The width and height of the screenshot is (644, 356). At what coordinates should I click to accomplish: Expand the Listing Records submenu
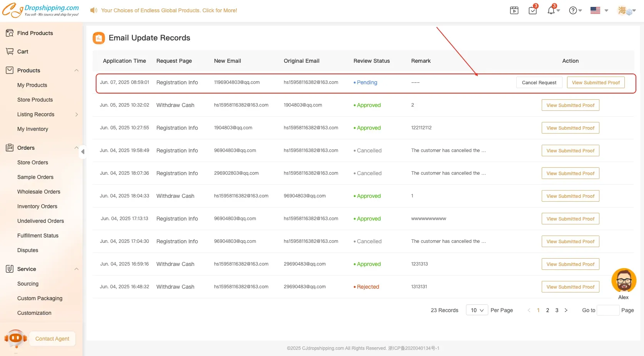76,114
